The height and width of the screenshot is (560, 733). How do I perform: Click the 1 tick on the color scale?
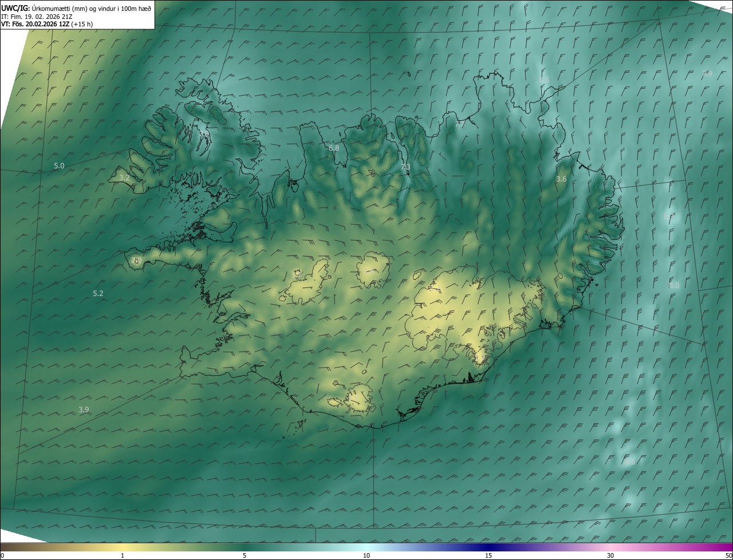pos(123,556)
